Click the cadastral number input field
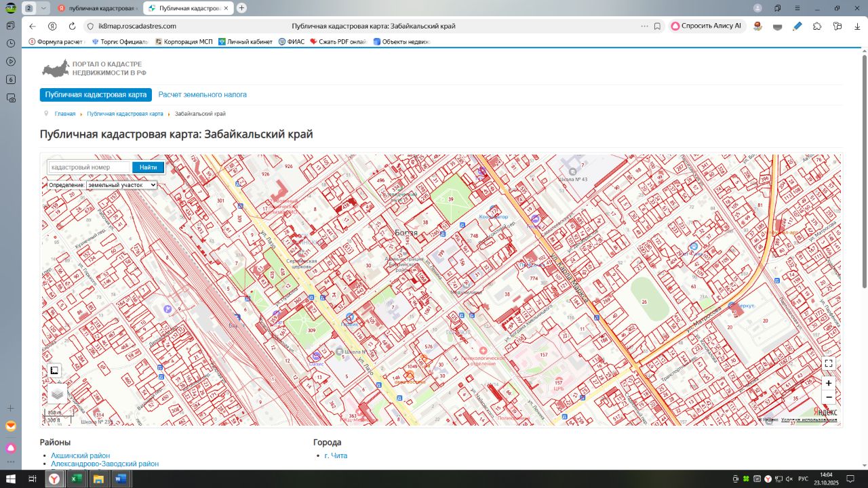 click(x=89, y=167)
